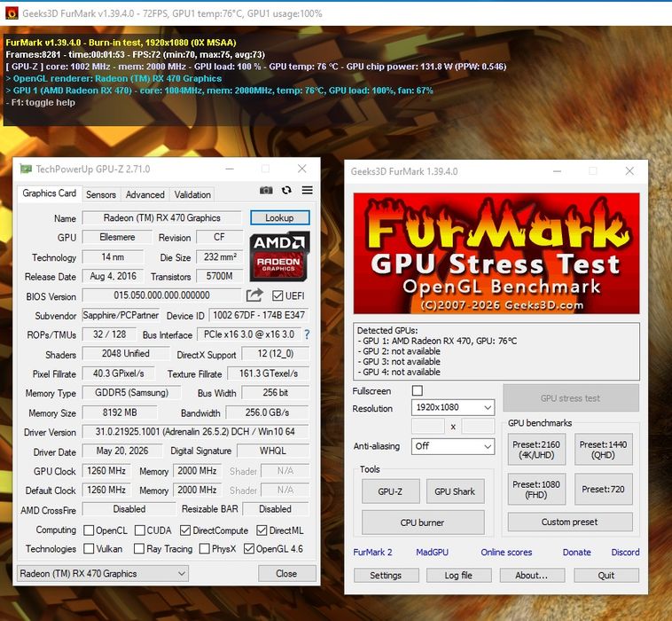Click the 'GPU 1: AMD Radeon RX 470' line
This screenshot has height=621, width=672.
[x=437, y=341]
